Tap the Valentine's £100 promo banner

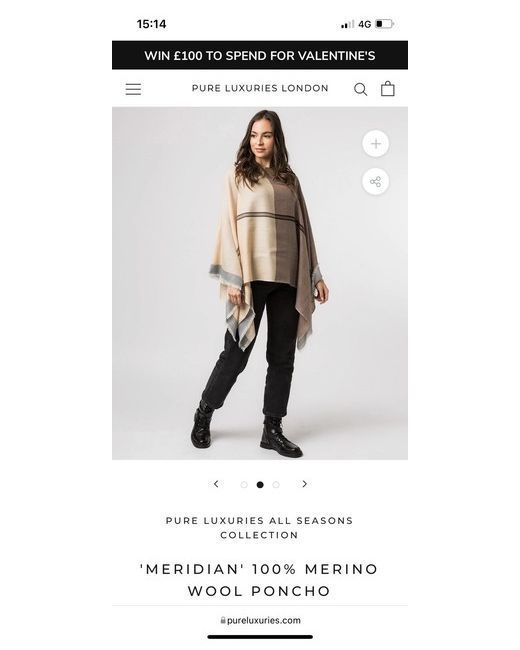click(260, 55)
